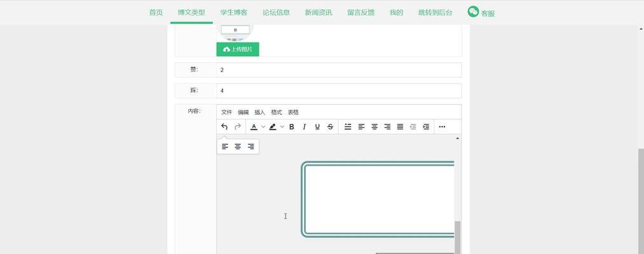Select the bordered image in the editor content

(378, 199)
